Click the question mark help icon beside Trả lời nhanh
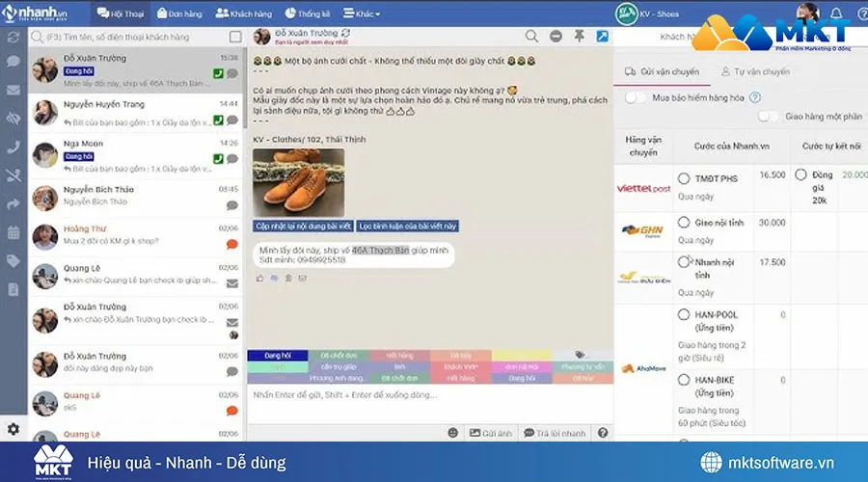868x482 pixels. coord(603,433)
